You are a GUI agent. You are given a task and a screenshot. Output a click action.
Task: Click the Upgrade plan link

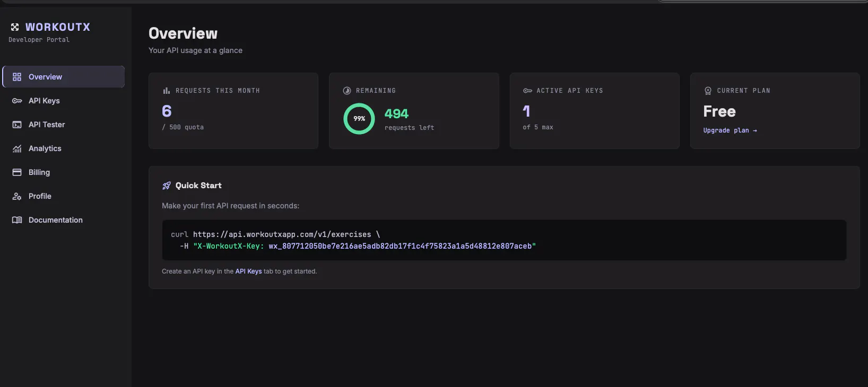(x=730, y=130)
